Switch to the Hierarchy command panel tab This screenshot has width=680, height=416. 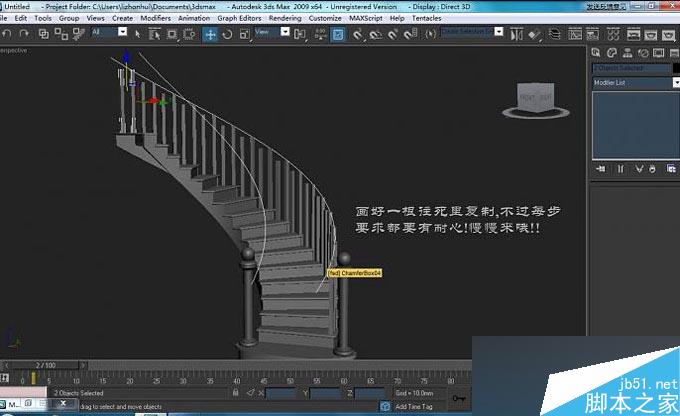click(627, 53)
